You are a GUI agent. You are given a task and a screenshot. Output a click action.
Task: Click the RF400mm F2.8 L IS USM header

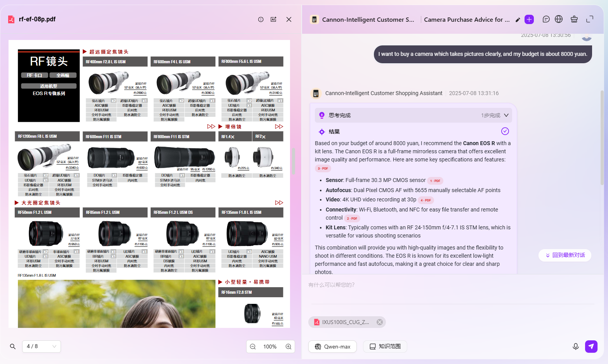pos(115,62)
